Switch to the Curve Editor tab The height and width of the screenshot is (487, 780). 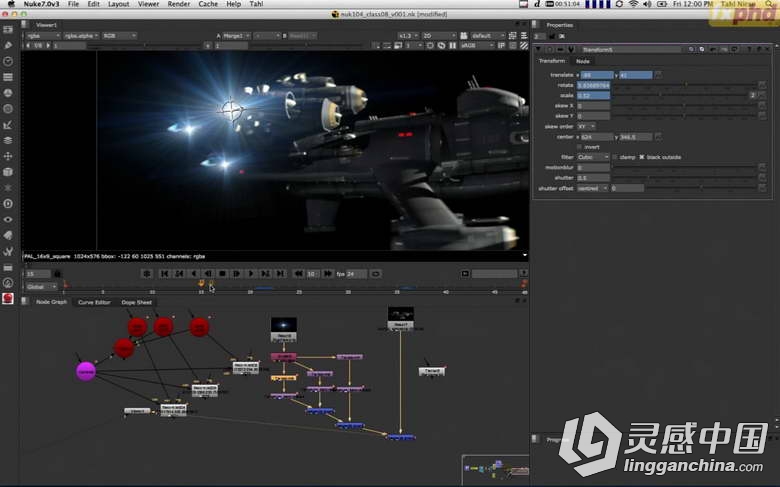94,302
